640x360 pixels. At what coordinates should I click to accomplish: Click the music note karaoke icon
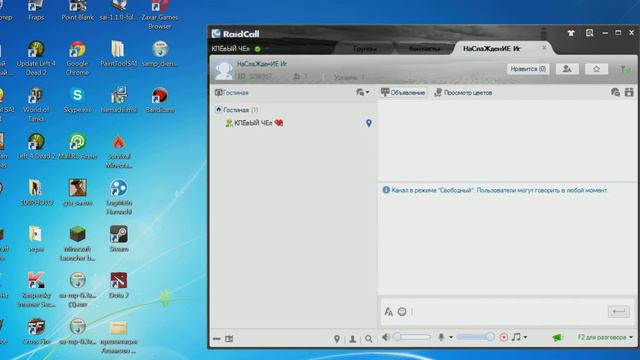(516, 337)
